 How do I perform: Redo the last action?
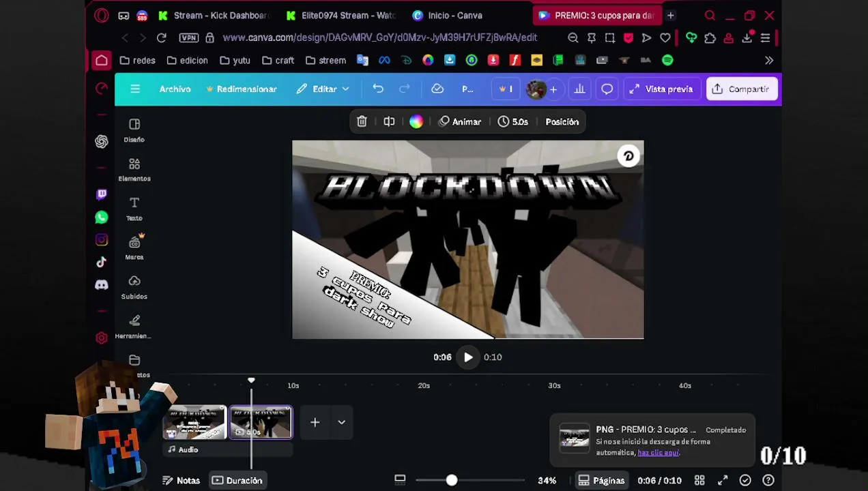pos(404,89)
